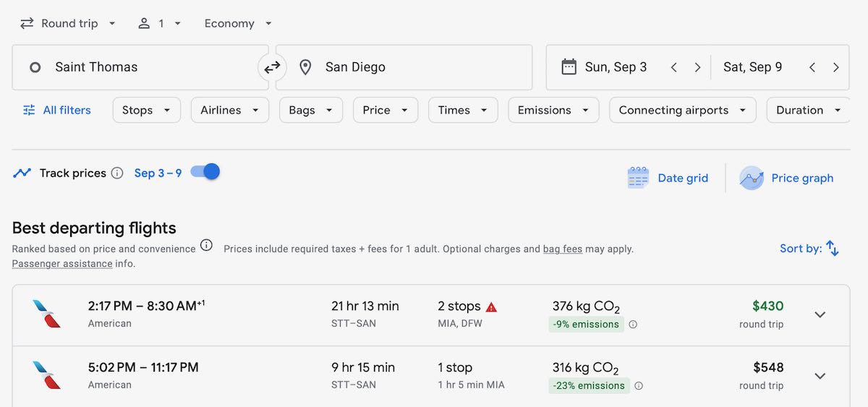Follow the bag fees link
The width and height of the screenshot is (868, 407).
[562, 249]
